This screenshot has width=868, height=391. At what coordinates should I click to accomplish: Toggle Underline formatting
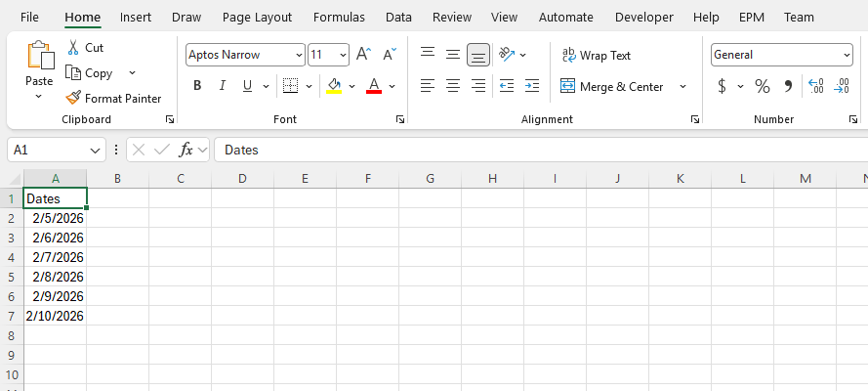247,86
